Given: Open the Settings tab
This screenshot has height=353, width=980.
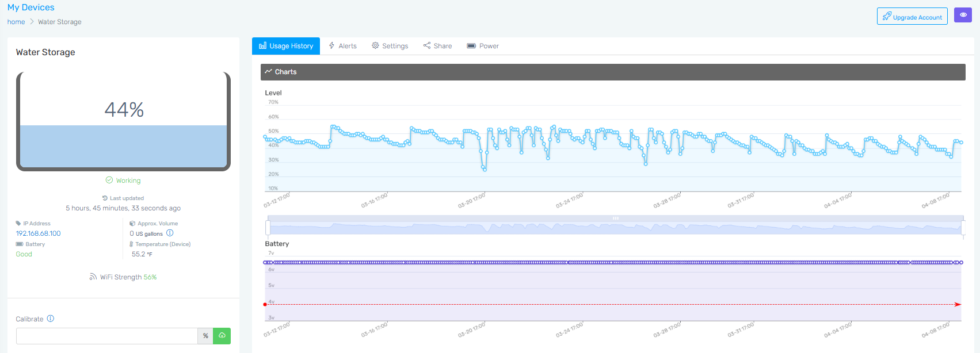Looking at the screenshot, I should pyautogui.click(x=390, y=46).
